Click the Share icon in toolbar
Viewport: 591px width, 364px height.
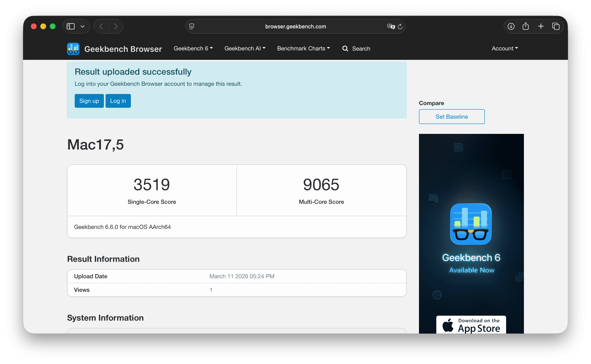(x=526, y=26)
